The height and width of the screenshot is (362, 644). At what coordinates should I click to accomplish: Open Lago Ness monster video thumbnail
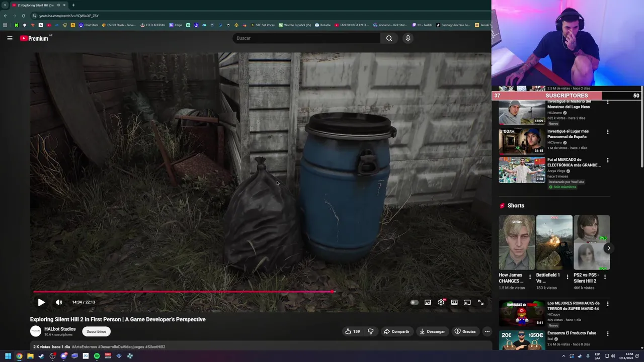(522, 112)
